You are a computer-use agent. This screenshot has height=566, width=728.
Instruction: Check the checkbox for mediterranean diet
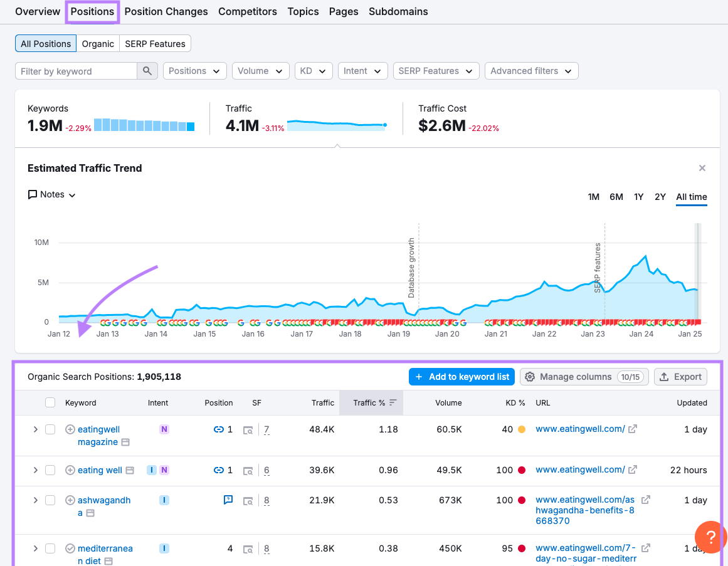(x=50, y=548)
